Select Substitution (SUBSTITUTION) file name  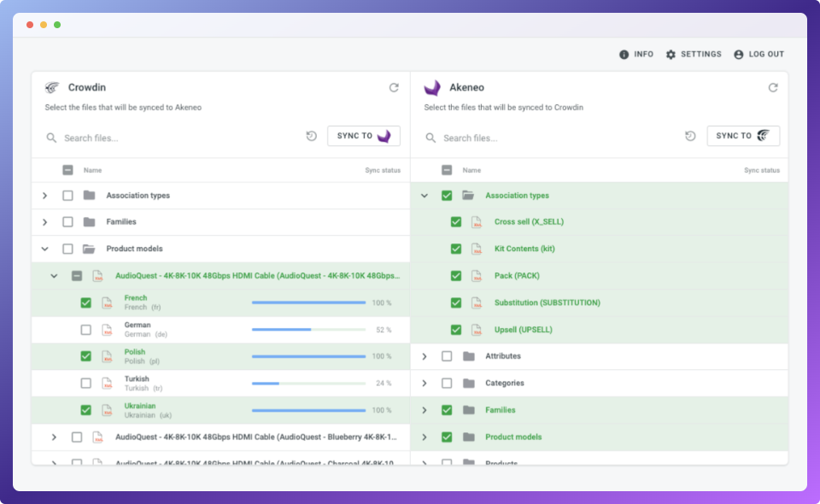[x=547, y=302]
